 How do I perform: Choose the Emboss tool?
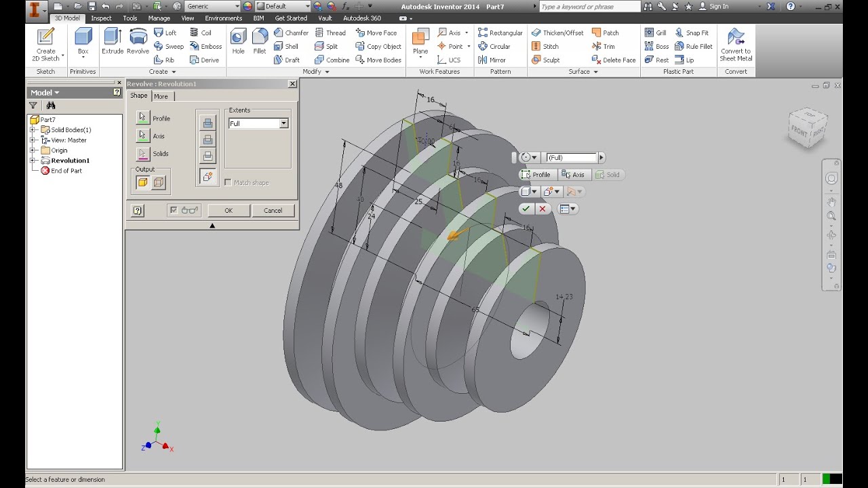point(205,46)
